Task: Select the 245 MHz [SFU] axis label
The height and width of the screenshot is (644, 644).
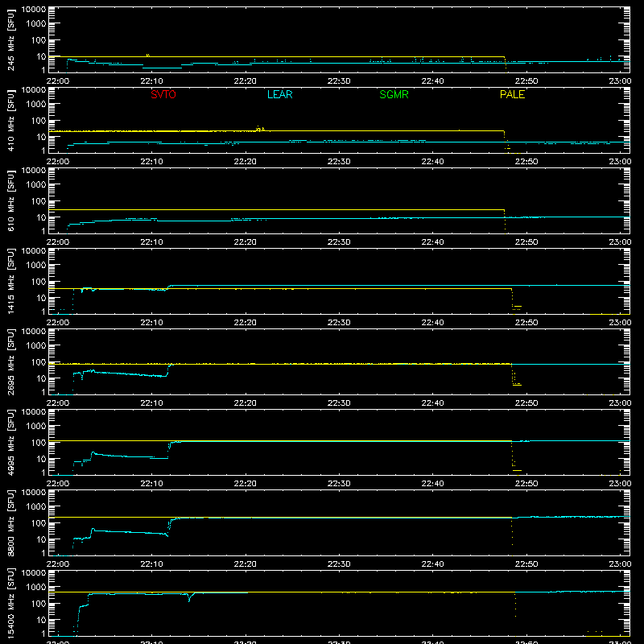Action: 10,39
